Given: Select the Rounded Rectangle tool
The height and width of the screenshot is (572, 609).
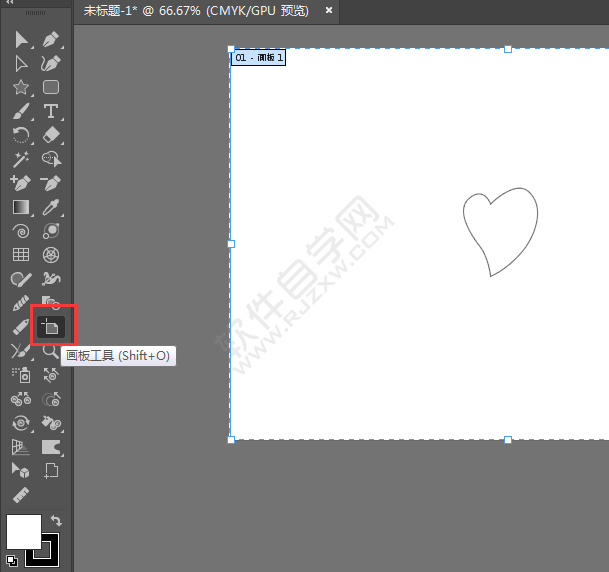Looking at the screenshot, I should (51, 87).
